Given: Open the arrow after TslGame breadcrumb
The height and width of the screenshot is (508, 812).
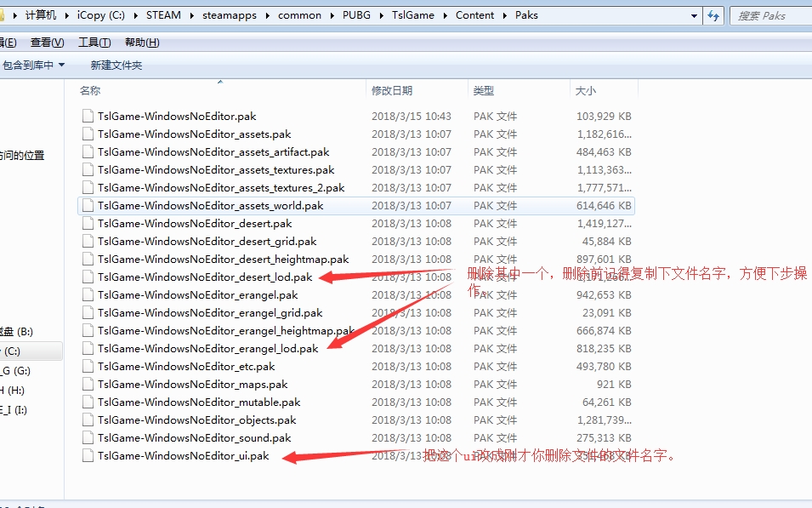Looking at the screenshot, I should click(445, 15).
